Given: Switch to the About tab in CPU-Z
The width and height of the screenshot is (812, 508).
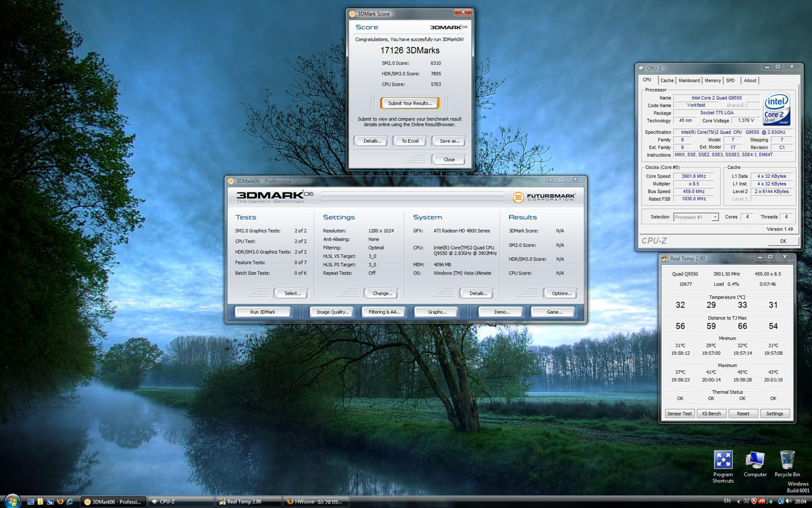Looking at the screenshot, I should click(x=750, y=81).
